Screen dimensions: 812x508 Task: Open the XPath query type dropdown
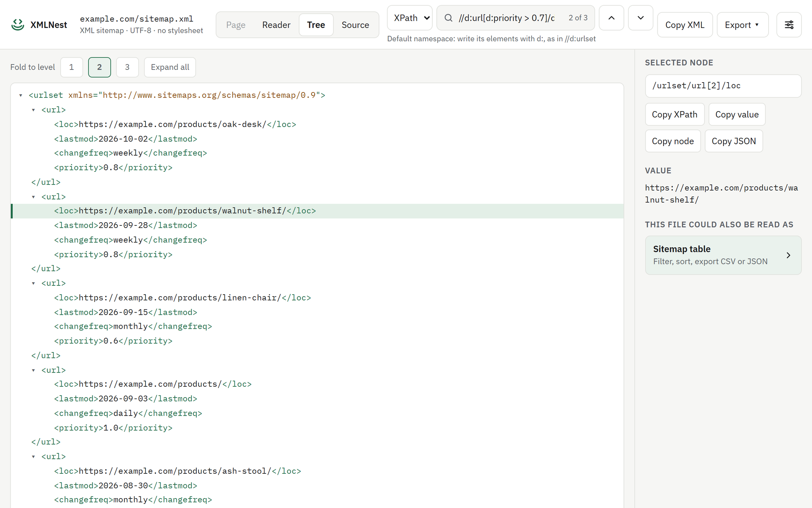[410, 18]
